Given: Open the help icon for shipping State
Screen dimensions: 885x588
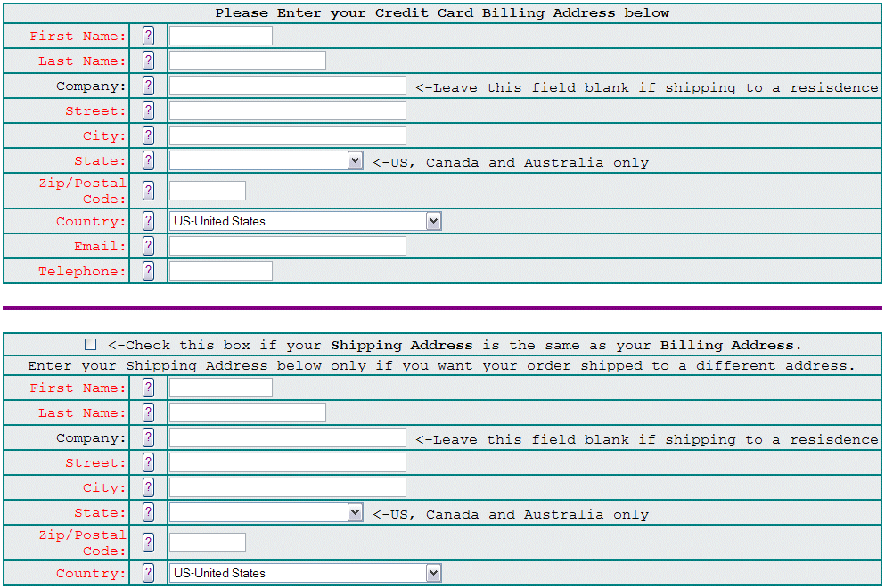Looking at the screenshot, I should tap(149, 512).
